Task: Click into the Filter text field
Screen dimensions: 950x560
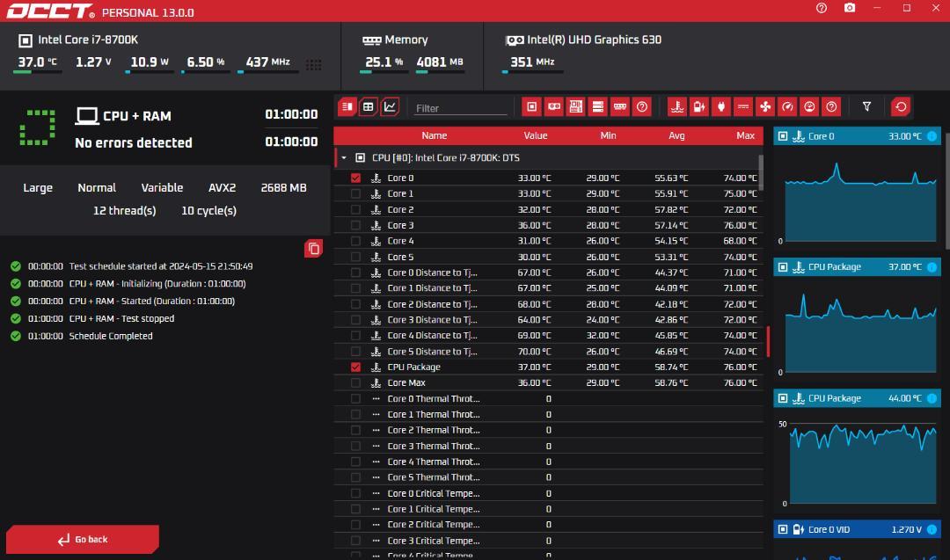Action: [x=460, y=108]
